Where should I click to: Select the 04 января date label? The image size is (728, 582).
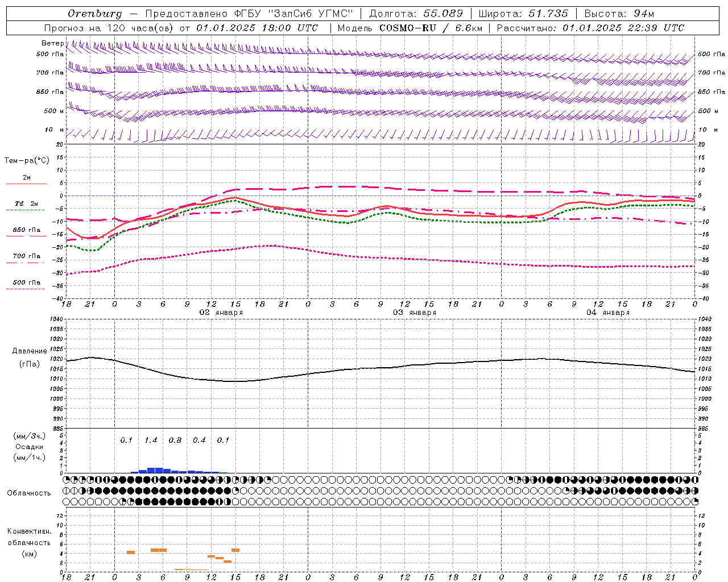point(607,313)
